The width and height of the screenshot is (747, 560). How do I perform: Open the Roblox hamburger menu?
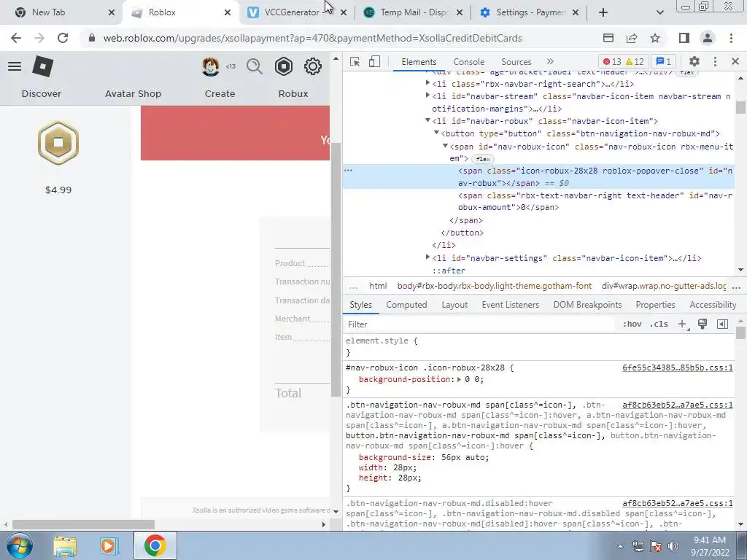tap(15, 66)
